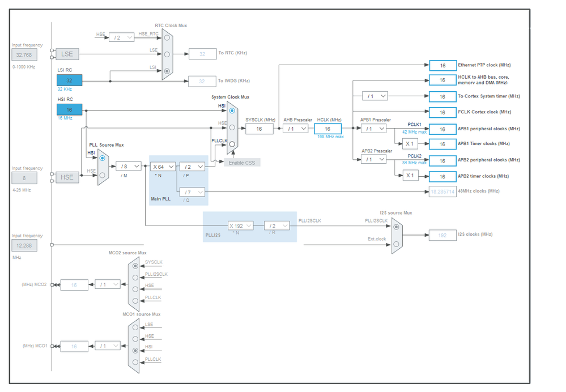Viewport: 566px width, 392px height.
Task: Click the To IWDG (KHz) value box
Action: (202, 81)
